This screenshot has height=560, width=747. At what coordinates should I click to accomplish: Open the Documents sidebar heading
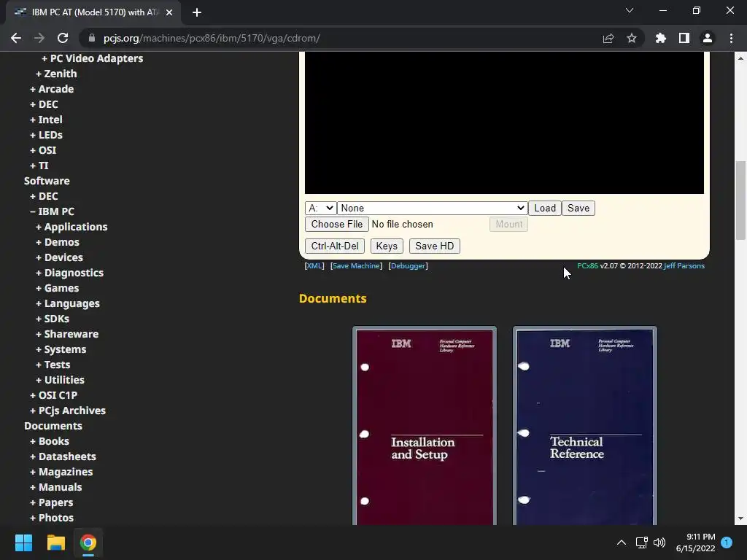(53, 426)
